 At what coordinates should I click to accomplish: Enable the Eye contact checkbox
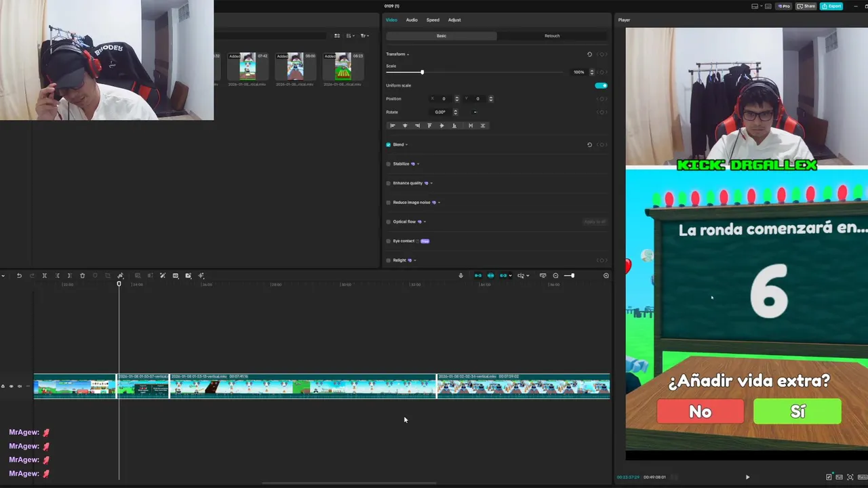[x=389, y=241]
